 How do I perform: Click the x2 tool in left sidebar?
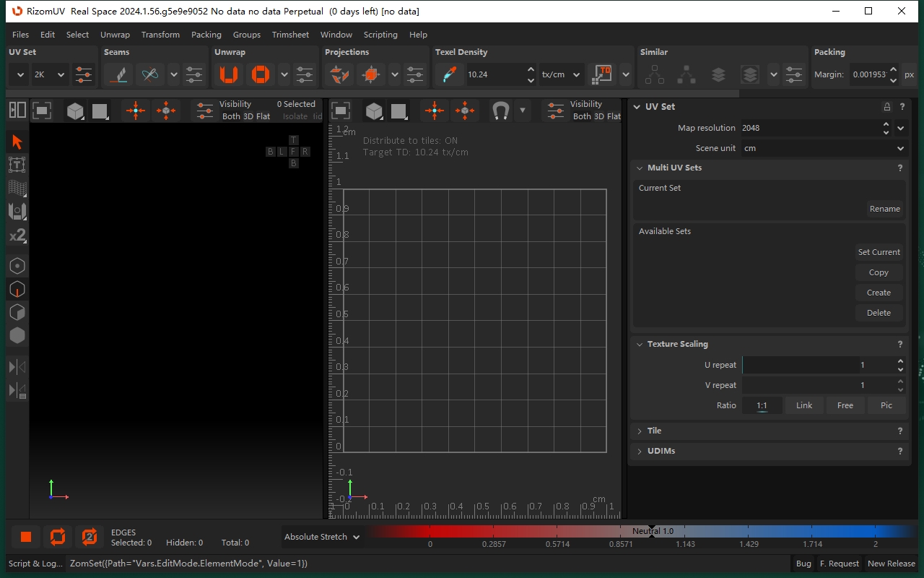pyautogui.click(x=17, y=236)
